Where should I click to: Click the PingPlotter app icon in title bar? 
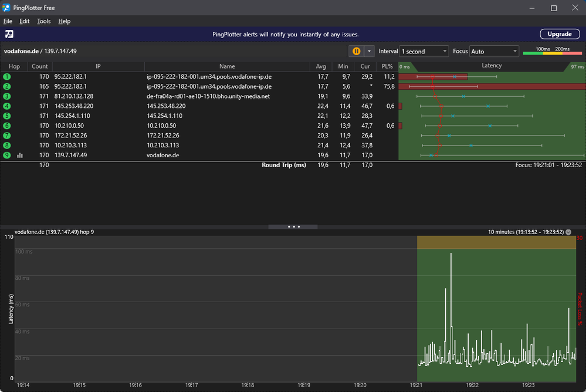6,8
